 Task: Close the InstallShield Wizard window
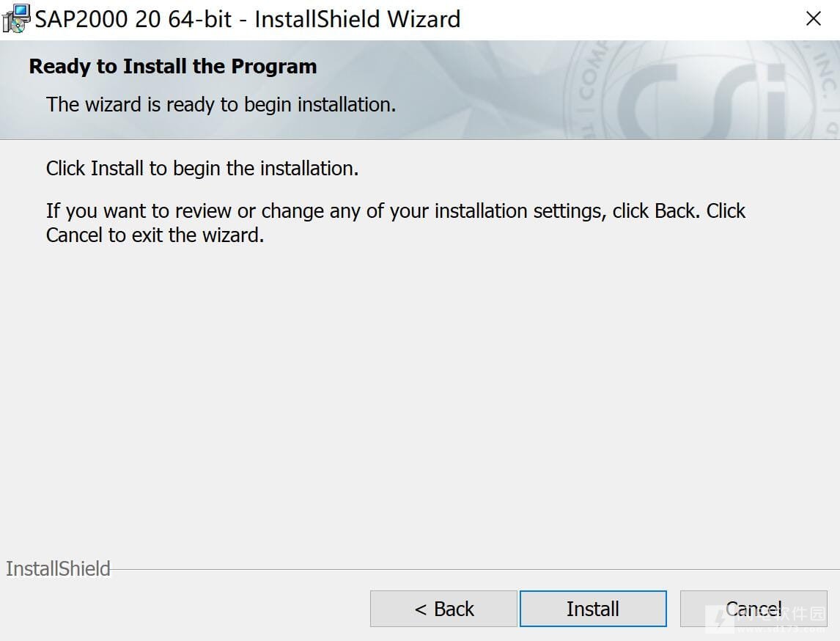pos(813,19)
